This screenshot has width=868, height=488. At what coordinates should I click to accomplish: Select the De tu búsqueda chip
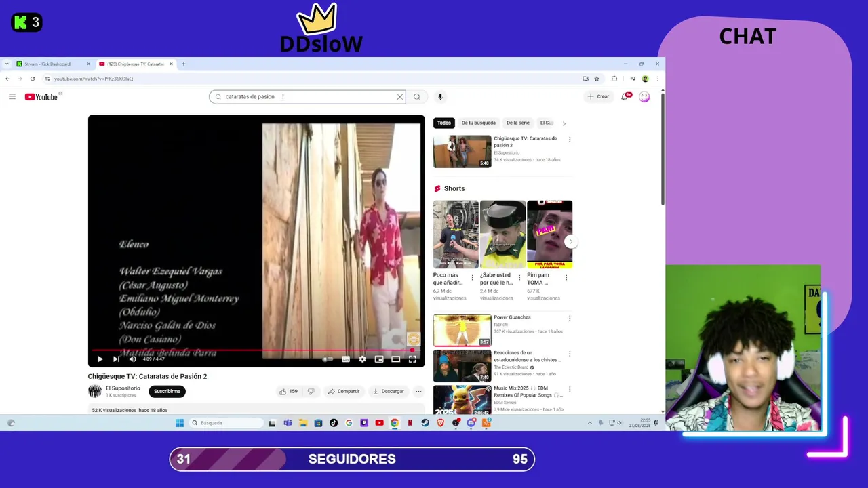pyautogui.click(x=479, y=123)
